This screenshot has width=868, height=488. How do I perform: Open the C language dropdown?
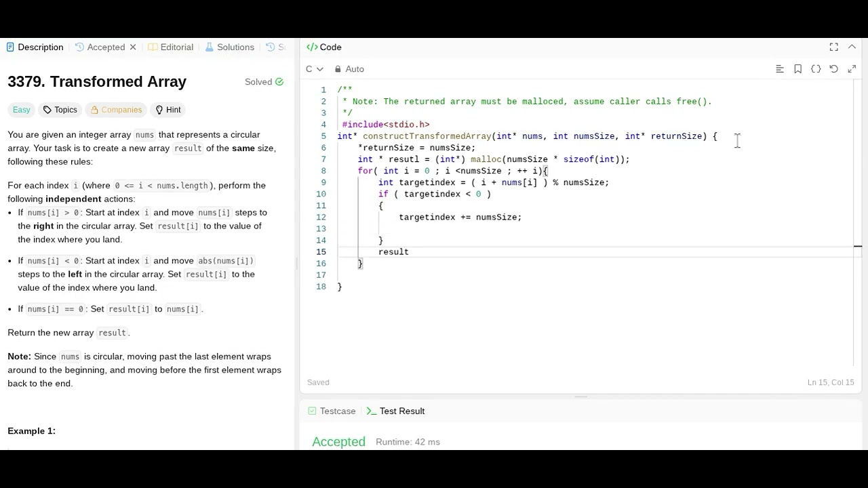315,69
